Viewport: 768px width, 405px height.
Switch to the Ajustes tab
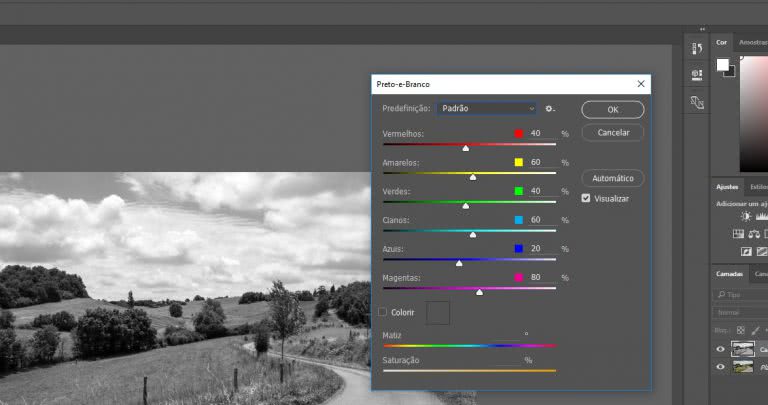point(727,187)
